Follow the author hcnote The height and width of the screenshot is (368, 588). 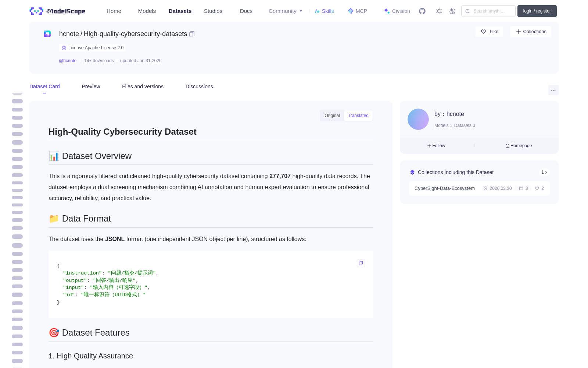click(x=436, y=146)
